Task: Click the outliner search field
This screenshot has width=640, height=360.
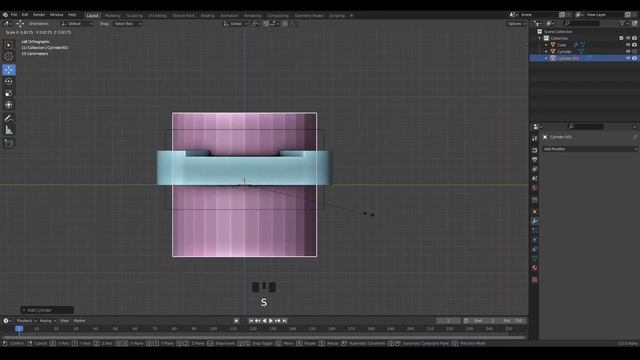Action: [x=582, y=23]
